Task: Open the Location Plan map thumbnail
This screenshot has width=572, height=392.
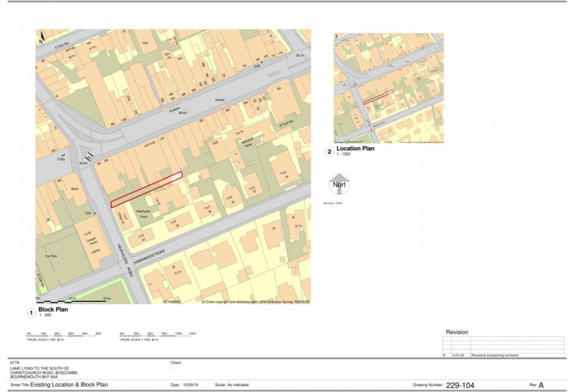Action: (389, 88)
